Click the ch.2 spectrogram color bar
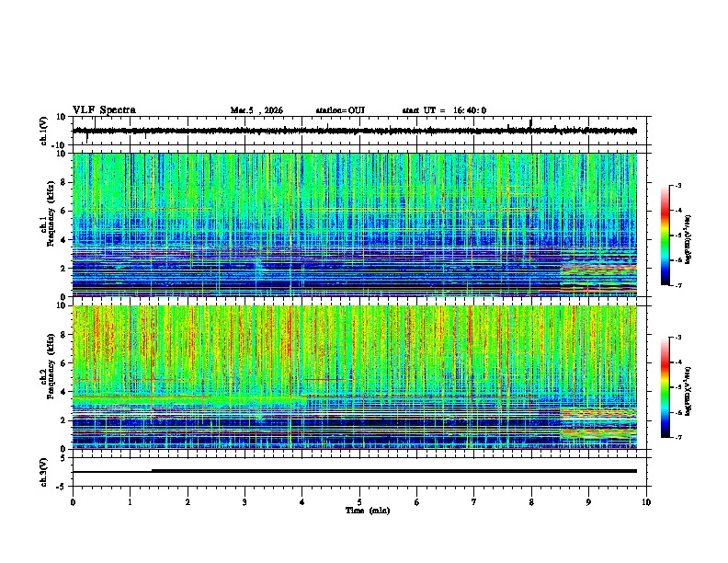Viewport: 728px width, 563px height. click(x=665, y=387)
